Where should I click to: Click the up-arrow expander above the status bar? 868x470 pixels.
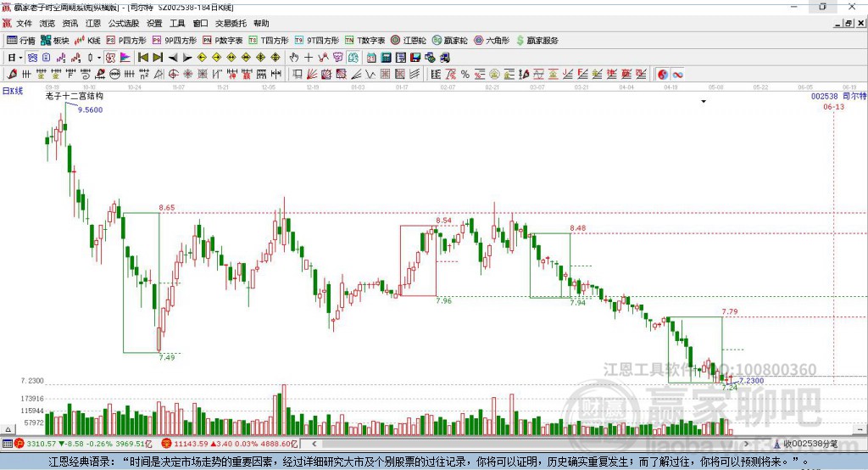(x=8, y=429)
